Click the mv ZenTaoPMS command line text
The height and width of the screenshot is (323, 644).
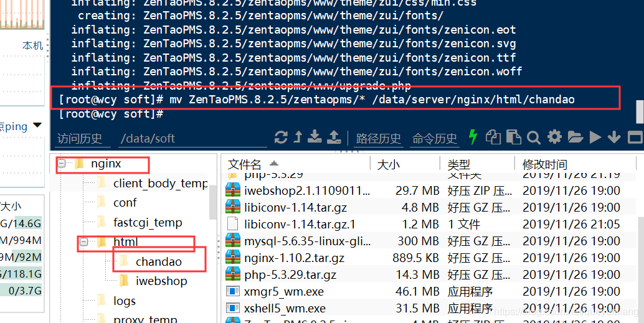pos(372,100)
